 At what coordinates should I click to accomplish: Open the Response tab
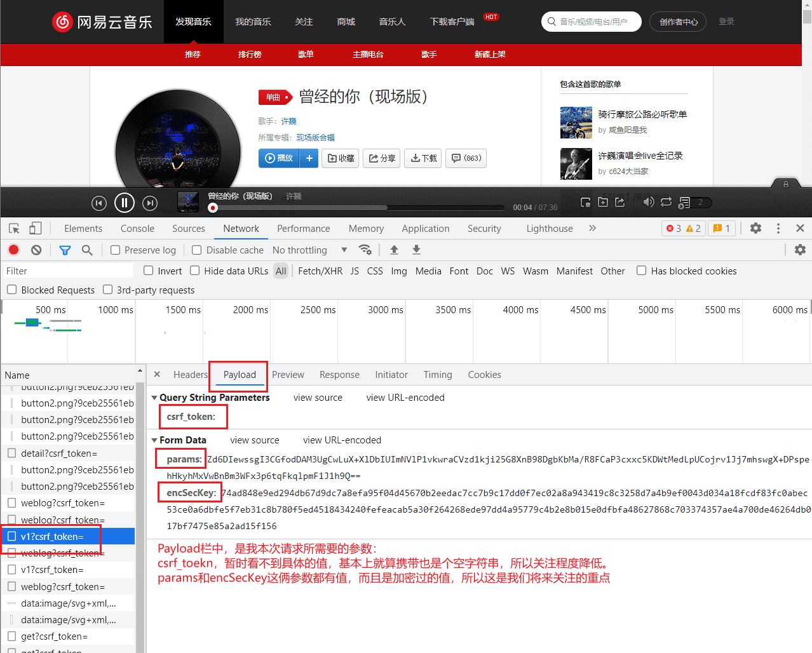[x=339, y=375]
